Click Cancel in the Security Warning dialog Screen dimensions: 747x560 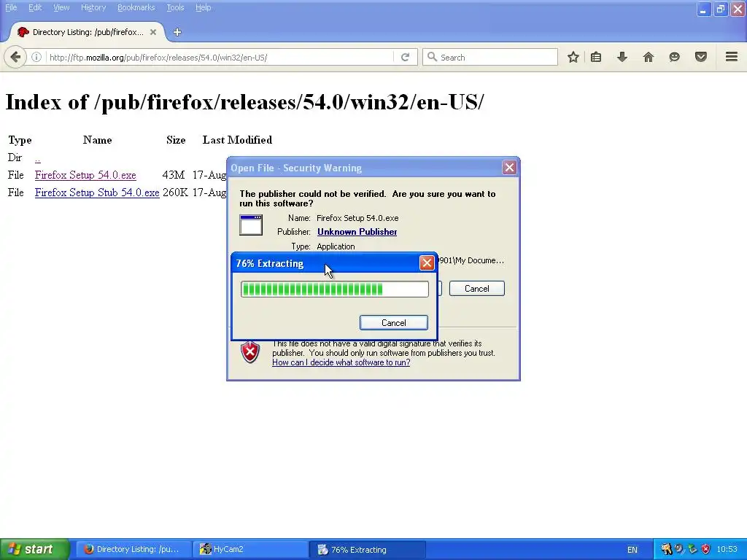point(476,289)
